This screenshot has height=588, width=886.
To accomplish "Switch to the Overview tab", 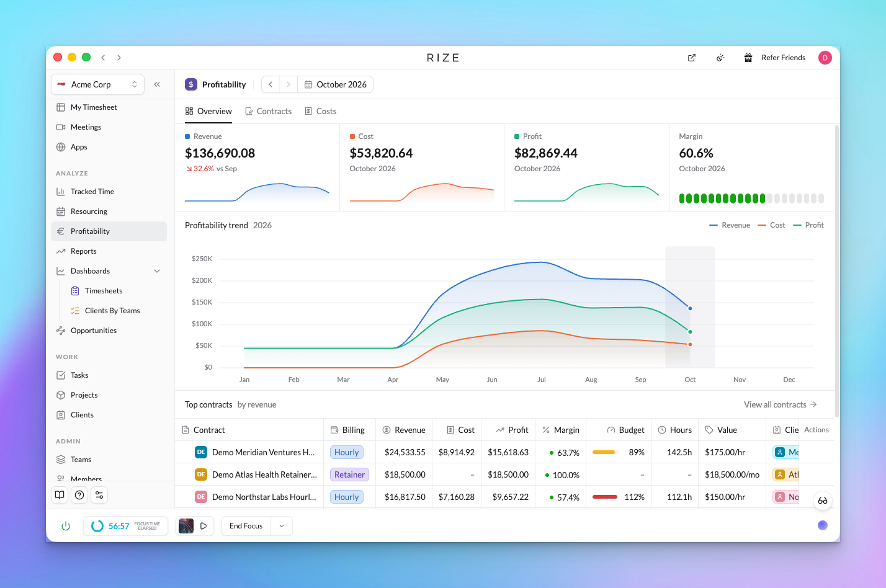I will coord(208,111).
